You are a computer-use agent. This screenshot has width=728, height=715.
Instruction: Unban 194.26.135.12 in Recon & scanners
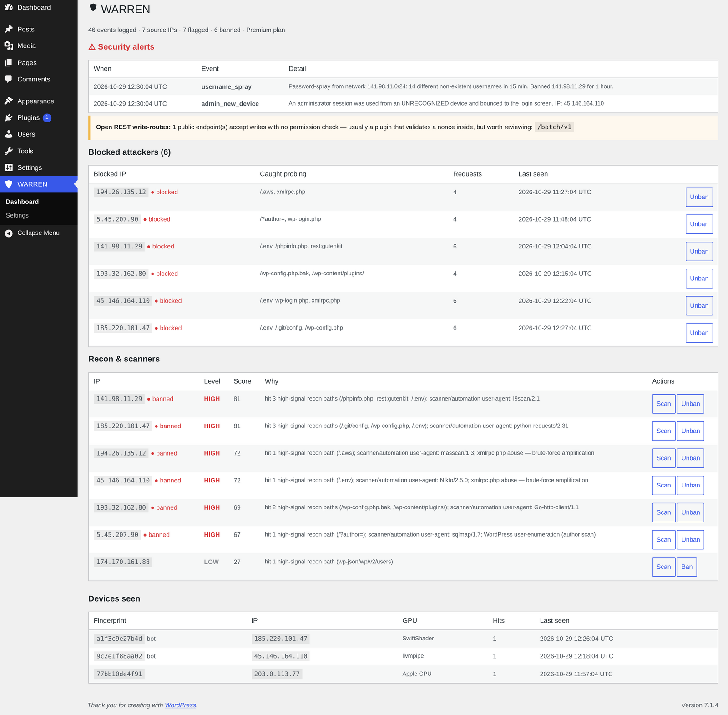point(691,458)
